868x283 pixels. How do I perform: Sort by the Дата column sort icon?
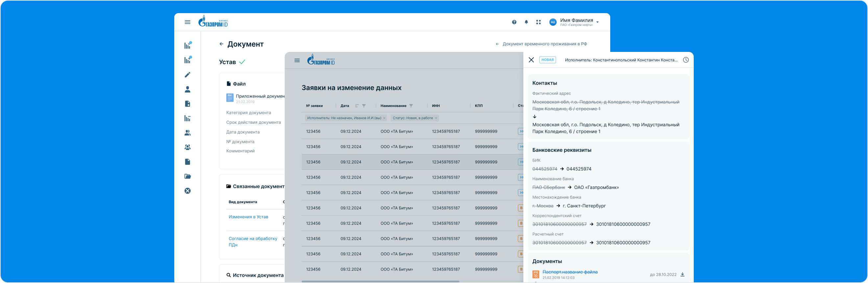(x=357, y=106)
